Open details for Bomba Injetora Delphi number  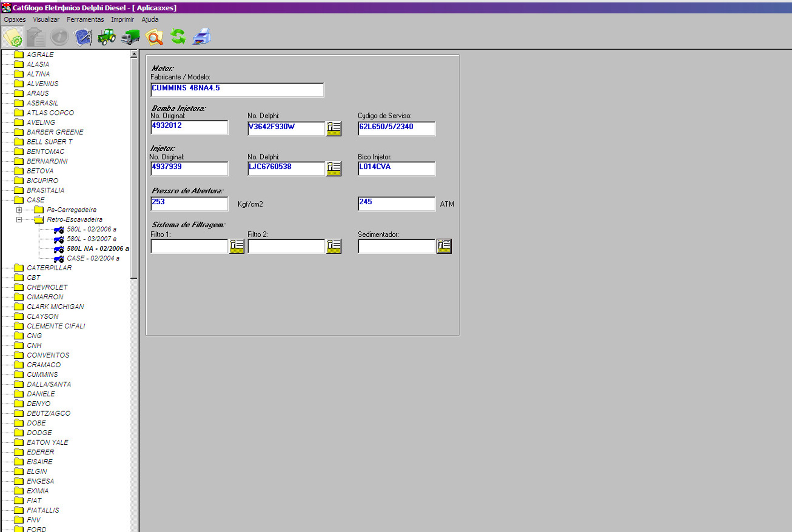[x=334, y=129]
